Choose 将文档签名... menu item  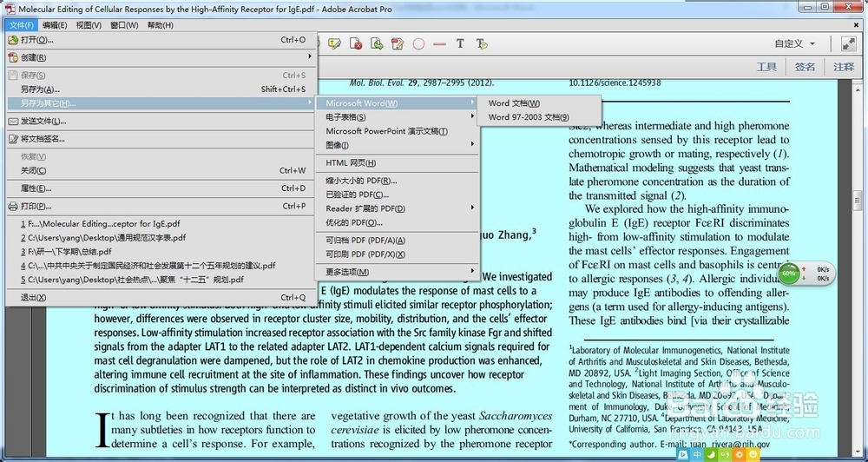(x=161, y=138)
